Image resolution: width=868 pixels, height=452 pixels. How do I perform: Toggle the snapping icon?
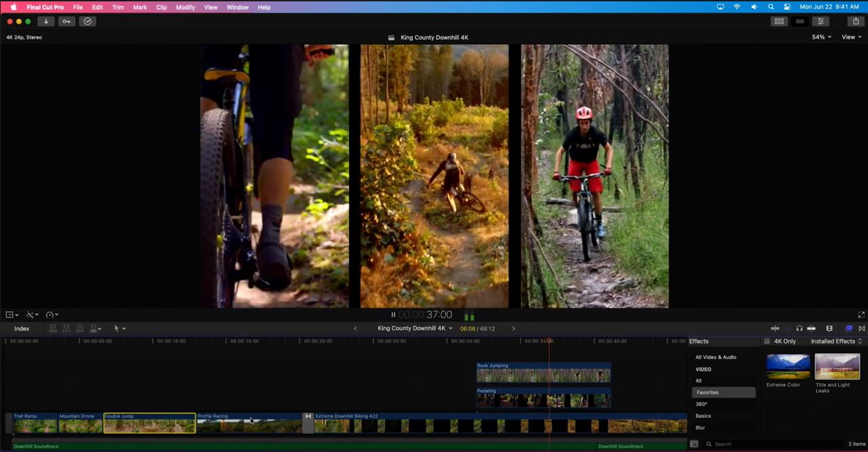tap(811, 329)
